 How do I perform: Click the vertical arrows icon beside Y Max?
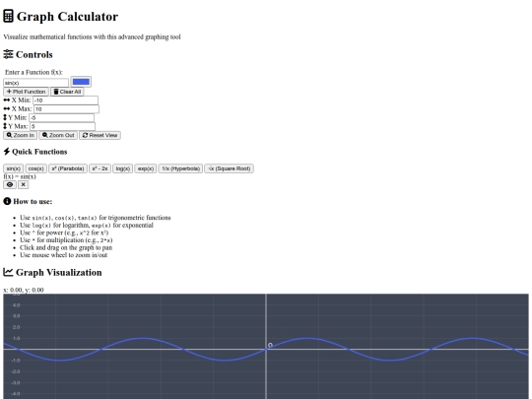pyautogui.click(x=5, y=126)
